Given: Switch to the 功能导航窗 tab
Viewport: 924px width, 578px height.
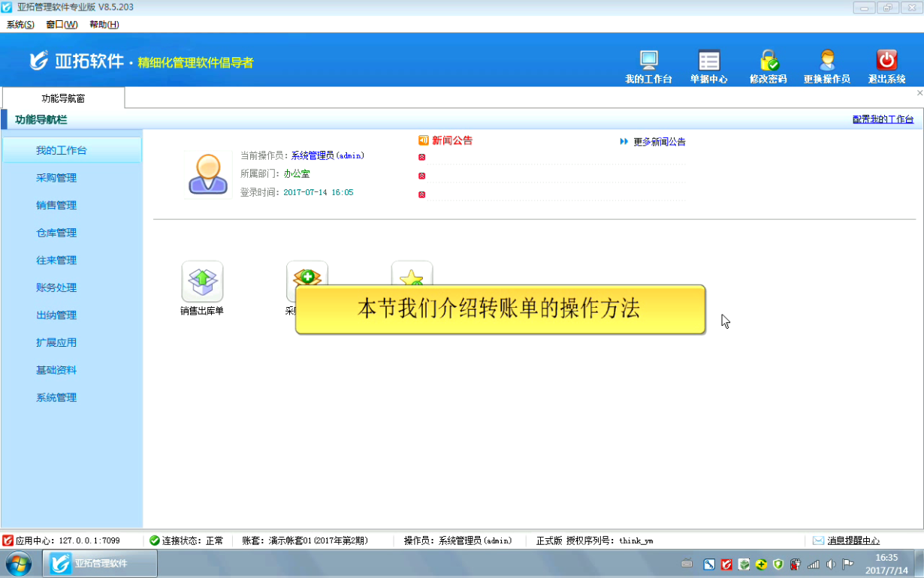Looking at the screenshot, I should pos(63,98).
